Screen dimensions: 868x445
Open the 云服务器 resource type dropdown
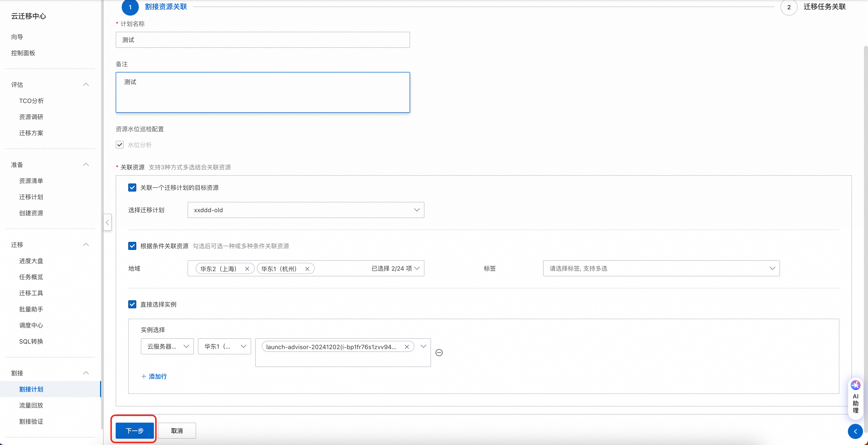pos(167,347)
